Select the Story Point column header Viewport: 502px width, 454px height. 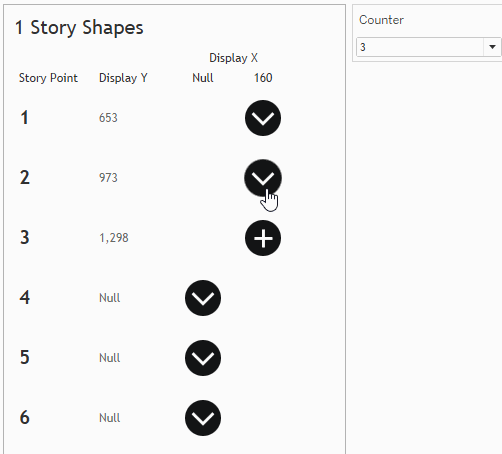(x=48, y=78)
